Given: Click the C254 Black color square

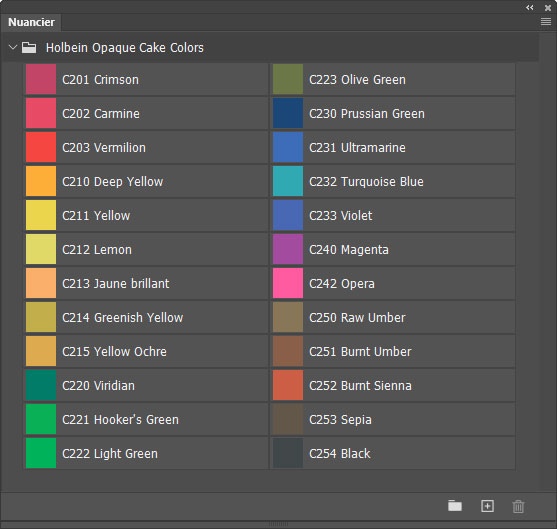Looking at the screenshot, I should pos(288,453).
